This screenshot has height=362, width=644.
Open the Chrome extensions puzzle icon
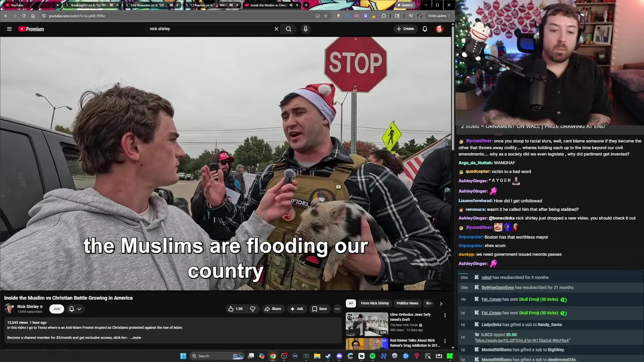tap(383, 16)
